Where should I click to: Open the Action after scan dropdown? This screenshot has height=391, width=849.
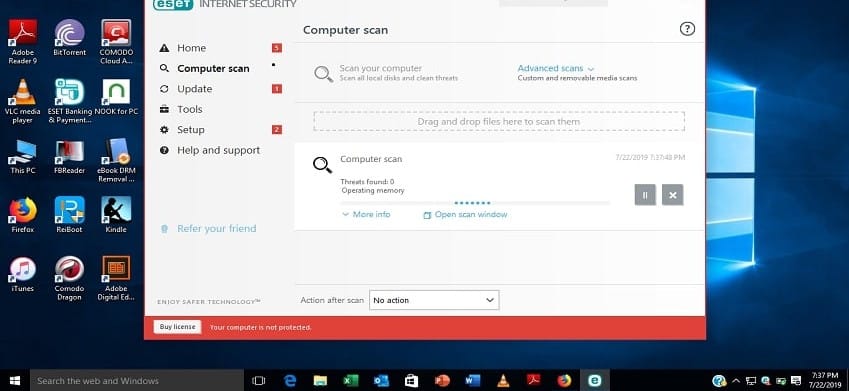click(x=434, y=300)
